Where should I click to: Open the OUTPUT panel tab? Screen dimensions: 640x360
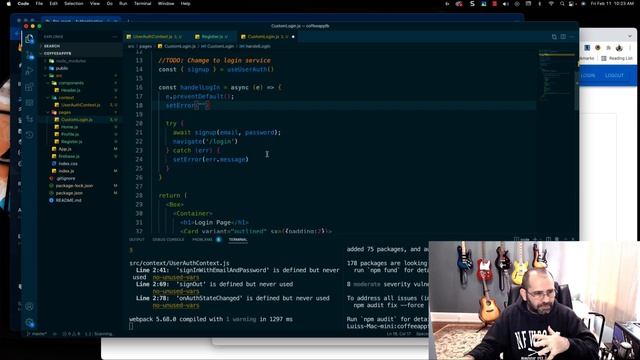tap(137, 240)
